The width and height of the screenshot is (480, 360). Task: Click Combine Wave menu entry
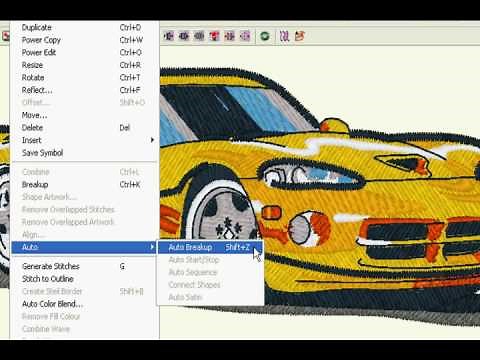click(84, 329)
